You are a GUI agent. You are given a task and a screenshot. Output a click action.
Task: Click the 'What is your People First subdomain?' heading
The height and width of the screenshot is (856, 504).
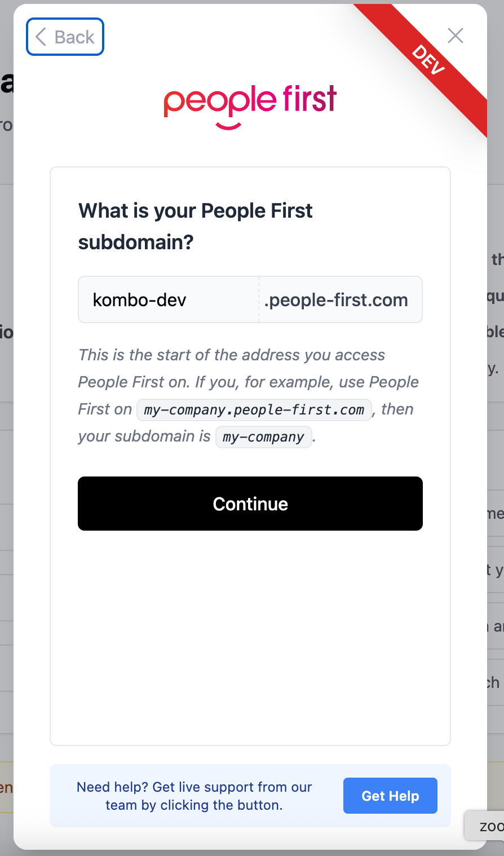[x=195, y=226]
